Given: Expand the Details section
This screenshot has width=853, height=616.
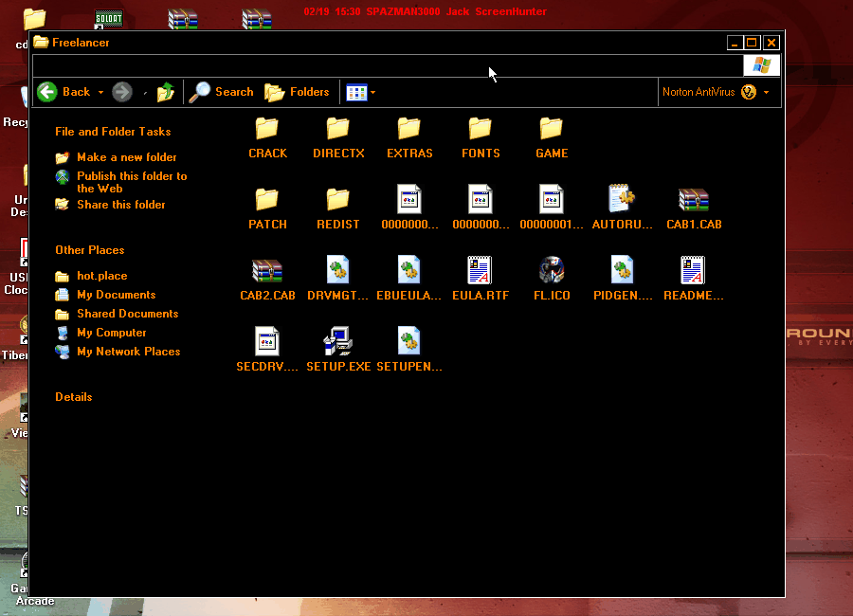Looking at the screenshot, I should tap(73, 397).
